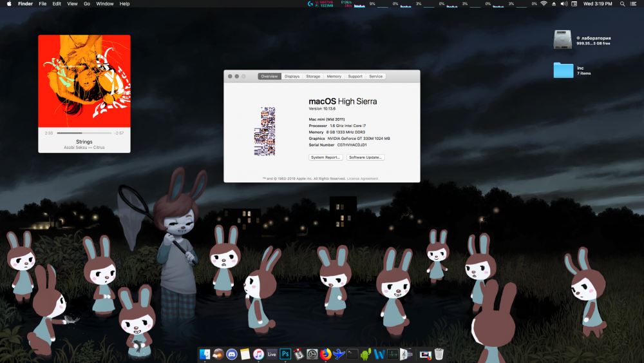Open Spotlight search magnifier
The width and height of the screenshot is (644, 363).
[x=622, y=4]
